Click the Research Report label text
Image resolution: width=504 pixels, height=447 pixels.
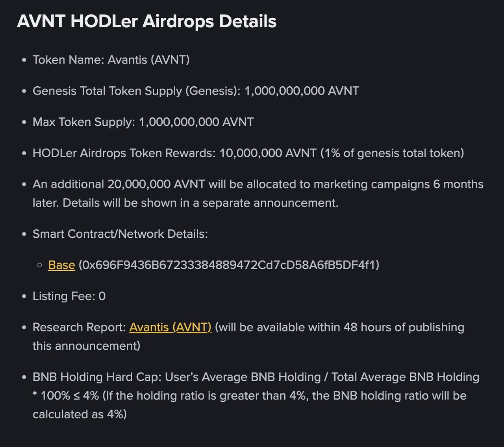(79, 327)
